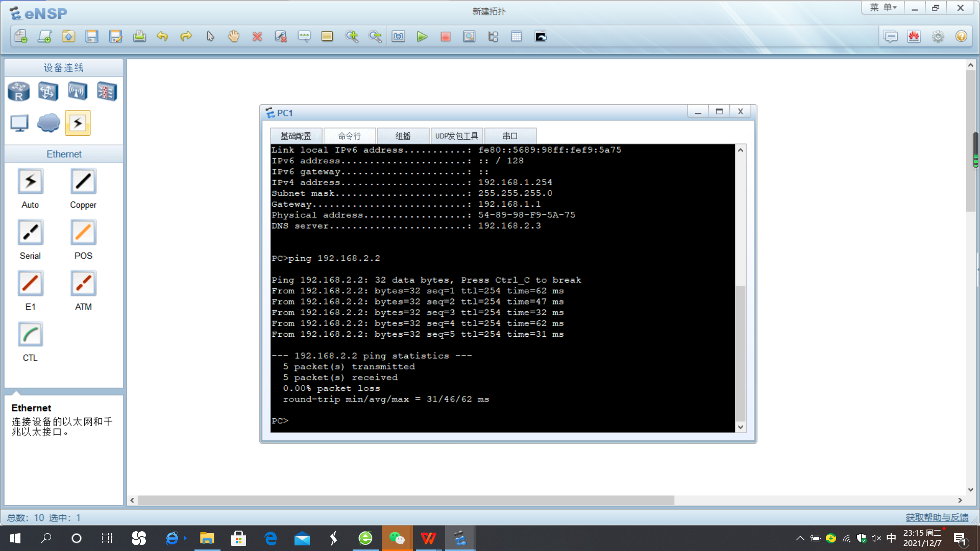The width and height of the screenshot is (980, 551).
Task: Select the hand drag tool
Action: 234,37
